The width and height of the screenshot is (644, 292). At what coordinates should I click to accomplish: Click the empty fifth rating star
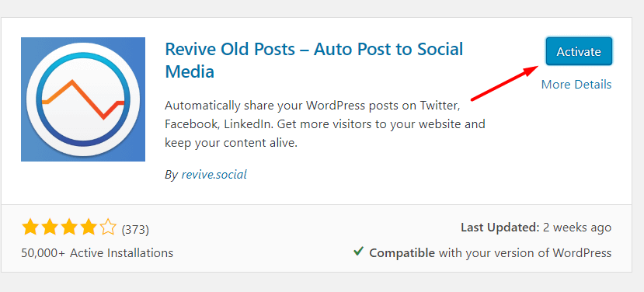click(108, 227)
